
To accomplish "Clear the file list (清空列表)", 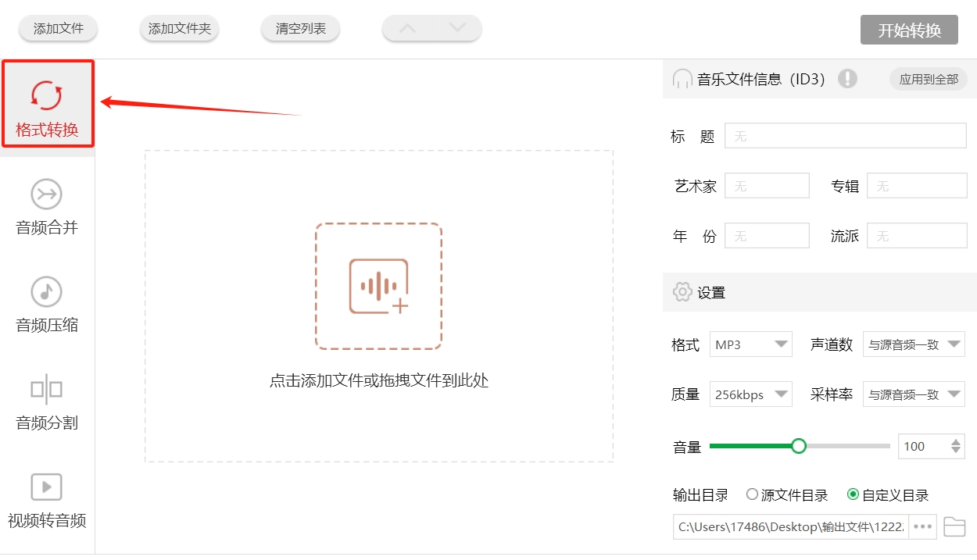I will 301,29.
